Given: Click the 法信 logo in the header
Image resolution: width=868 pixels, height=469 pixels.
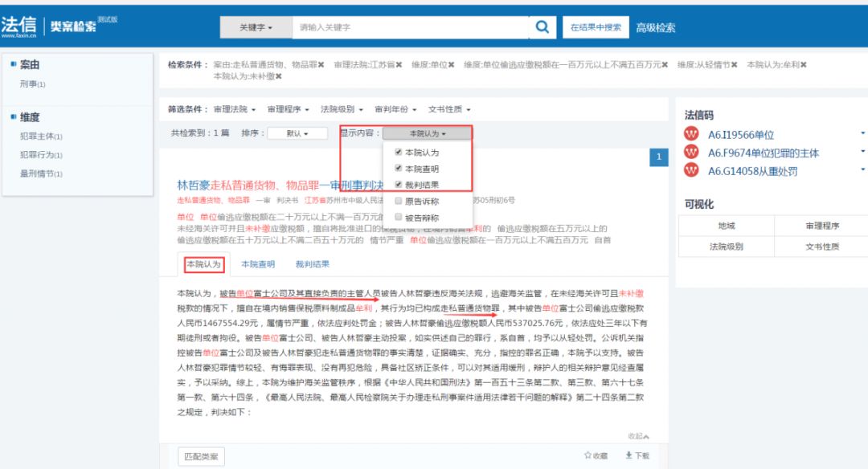Looking at the screenshot, I should [18, 26].
